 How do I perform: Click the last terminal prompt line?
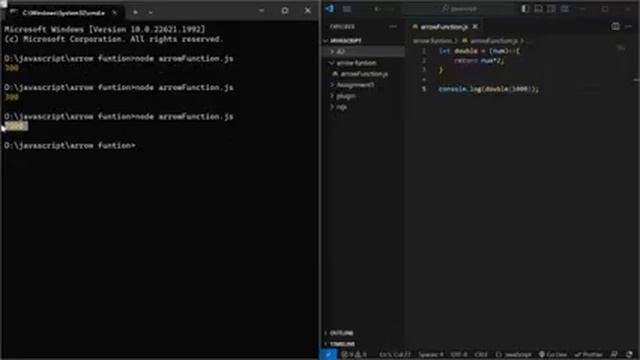pyautogui.click(x=70, y=146)
